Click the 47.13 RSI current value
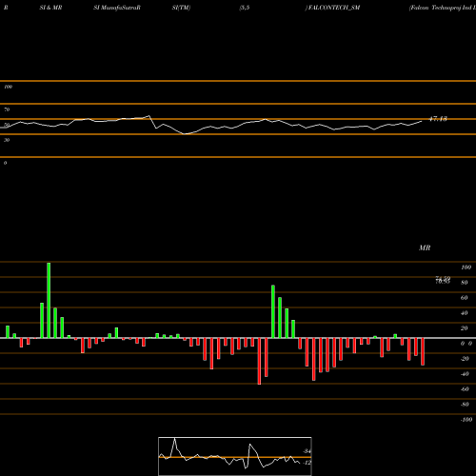The height and width of the screenshot is (476, 476). click(438, 119)
